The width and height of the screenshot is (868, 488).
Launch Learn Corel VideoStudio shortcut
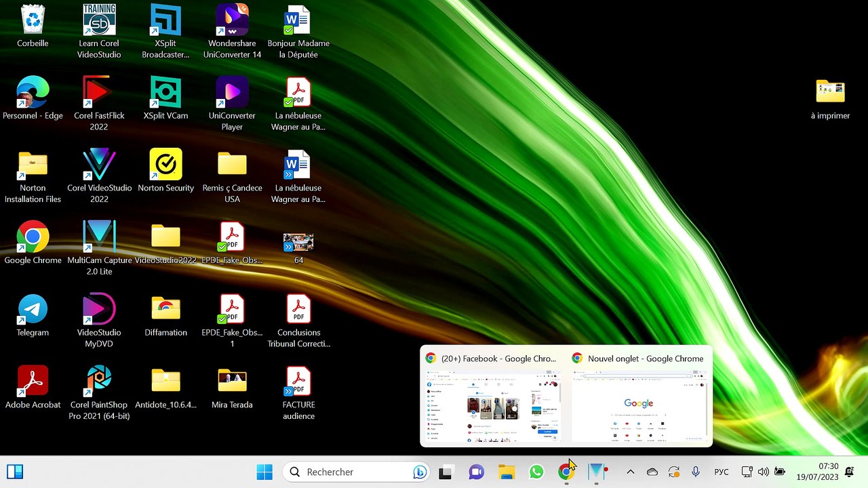[x=99, y=32]
